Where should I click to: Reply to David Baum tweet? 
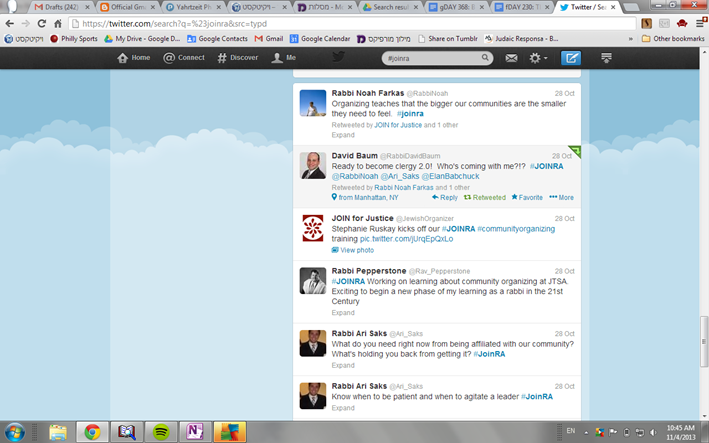[445, 198]
